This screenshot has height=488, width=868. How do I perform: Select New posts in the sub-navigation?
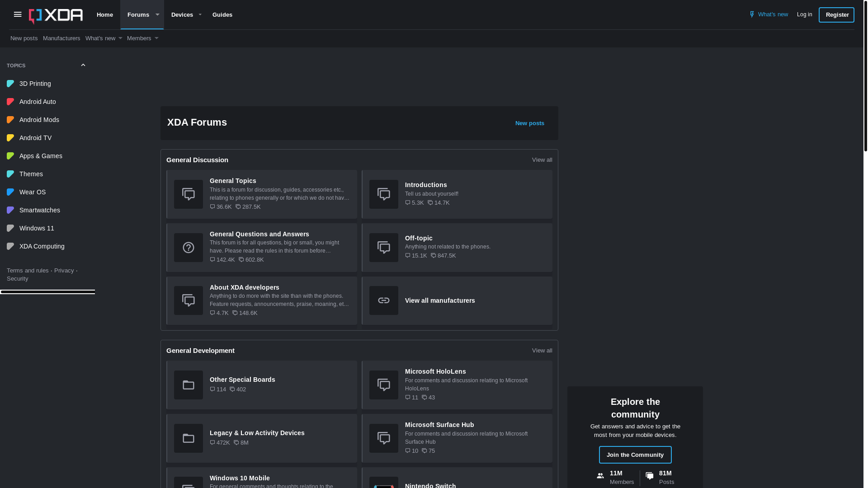(x=24, y=38)
